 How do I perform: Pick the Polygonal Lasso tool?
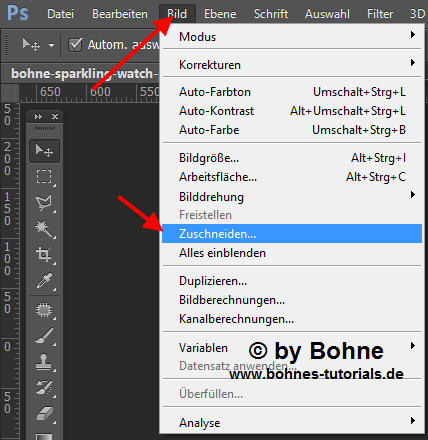click(x=44, y=202)
